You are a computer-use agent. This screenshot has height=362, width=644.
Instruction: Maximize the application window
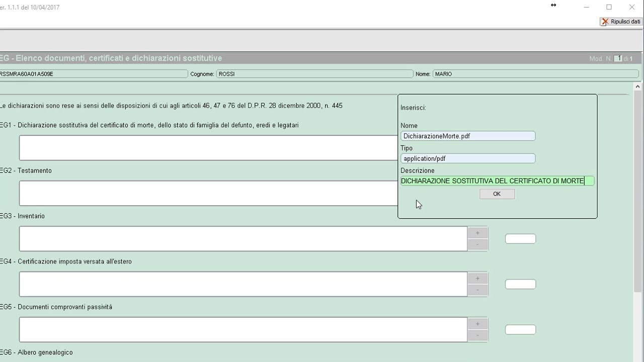(x=609, y=7)
